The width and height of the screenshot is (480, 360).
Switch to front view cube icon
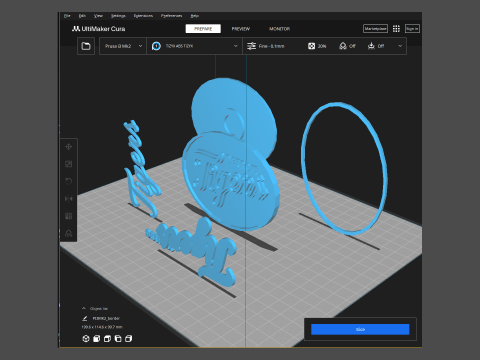97,339
